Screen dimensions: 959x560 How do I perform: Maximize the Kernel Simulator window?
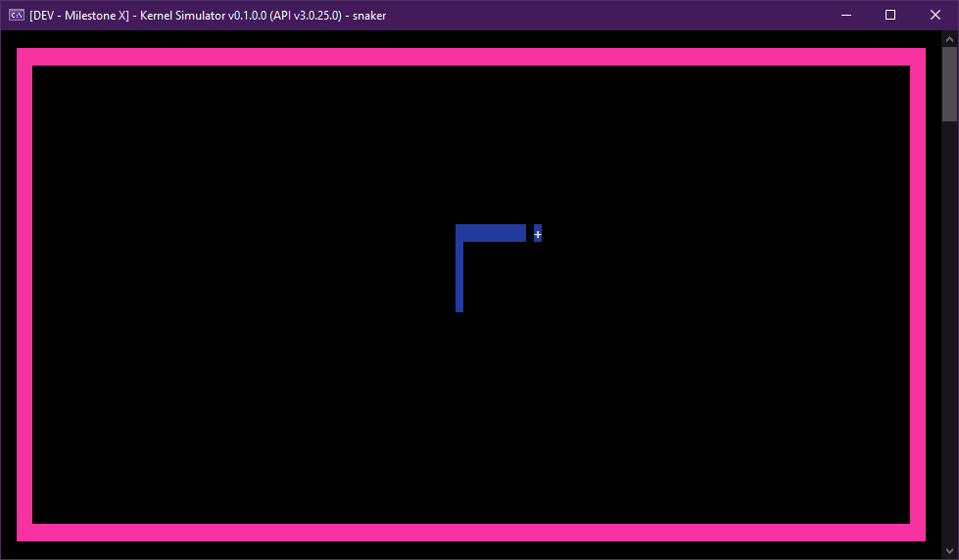890,15
